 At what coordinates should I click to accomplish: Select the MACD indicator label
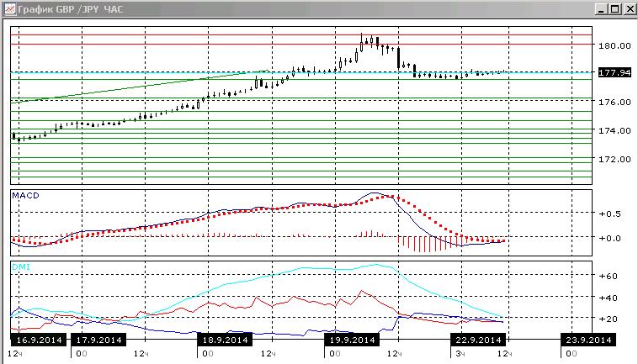click(25, 195)
